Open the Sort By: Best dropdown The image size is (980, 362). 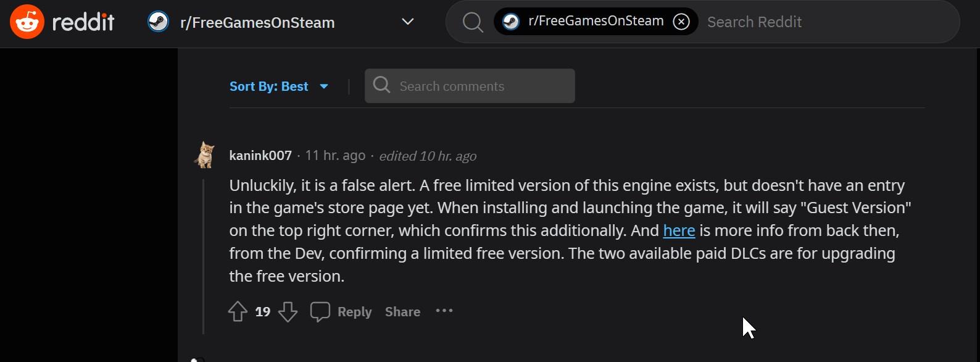pyautogui.click(x=279, y=86)
